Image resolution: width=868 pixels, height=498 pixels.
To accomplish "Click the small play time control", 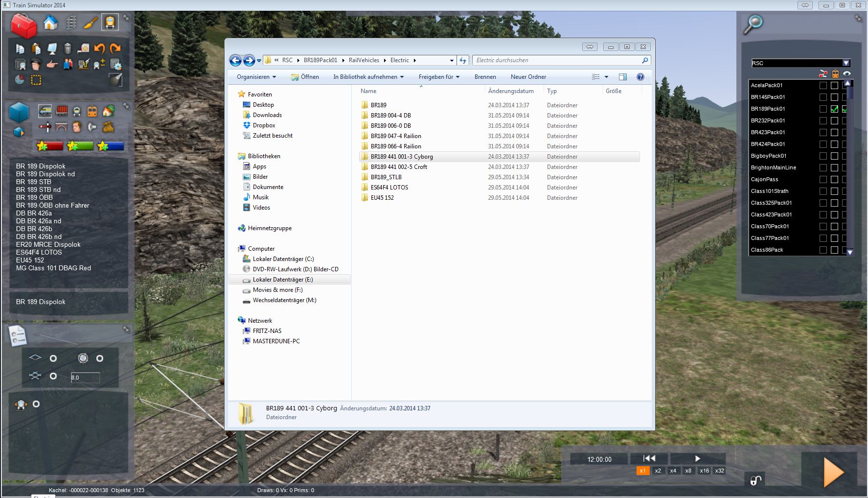I will tap(697, 458).
